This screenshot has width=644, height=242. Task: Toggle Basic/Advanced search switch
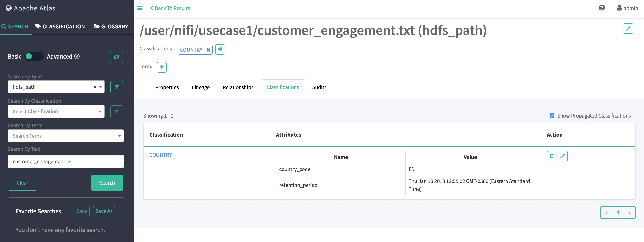tap(34, 56)
